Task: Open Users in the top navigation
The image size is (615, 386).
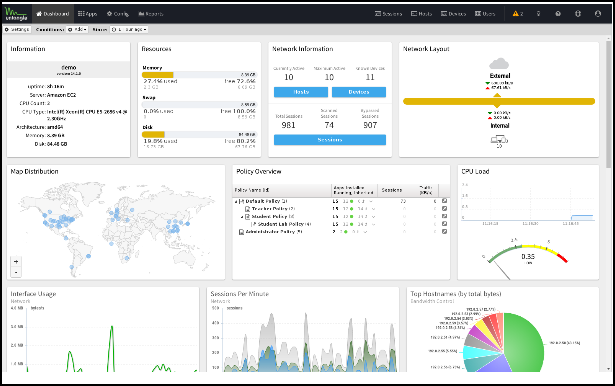Action: (485, 14)
